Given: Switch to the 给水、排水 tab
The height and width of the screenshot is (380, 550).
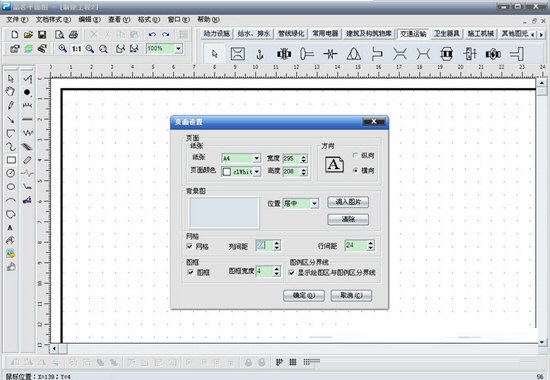Looking at the screenshot, I should [254, 34].
